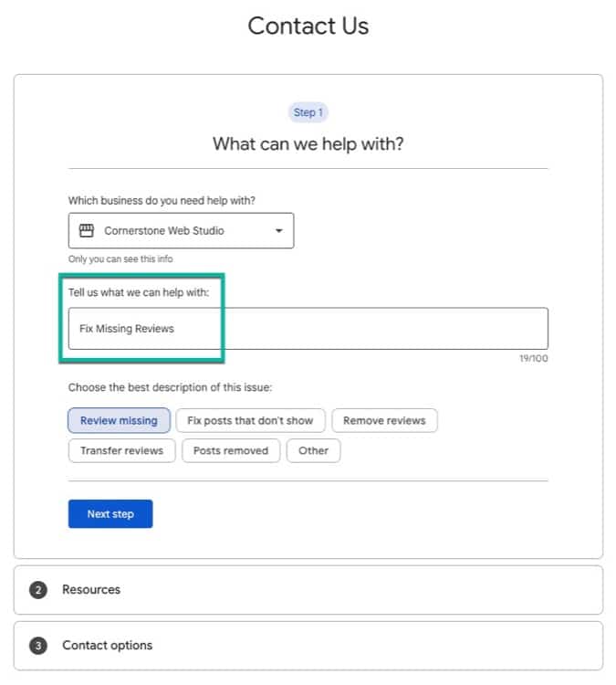Click the 19/100 character counter
Viewport: 616px width, 685px height.
point(534,359)
